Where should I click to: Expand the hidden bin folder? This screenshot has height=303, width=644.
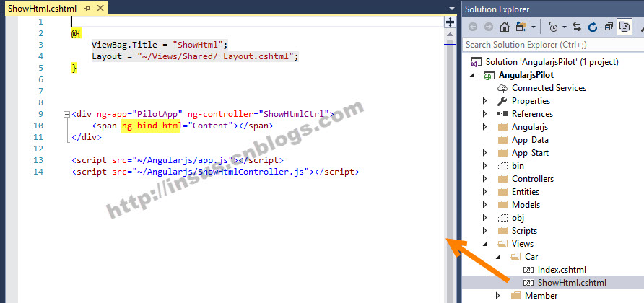pyautogui.click(x=484, y=166)
